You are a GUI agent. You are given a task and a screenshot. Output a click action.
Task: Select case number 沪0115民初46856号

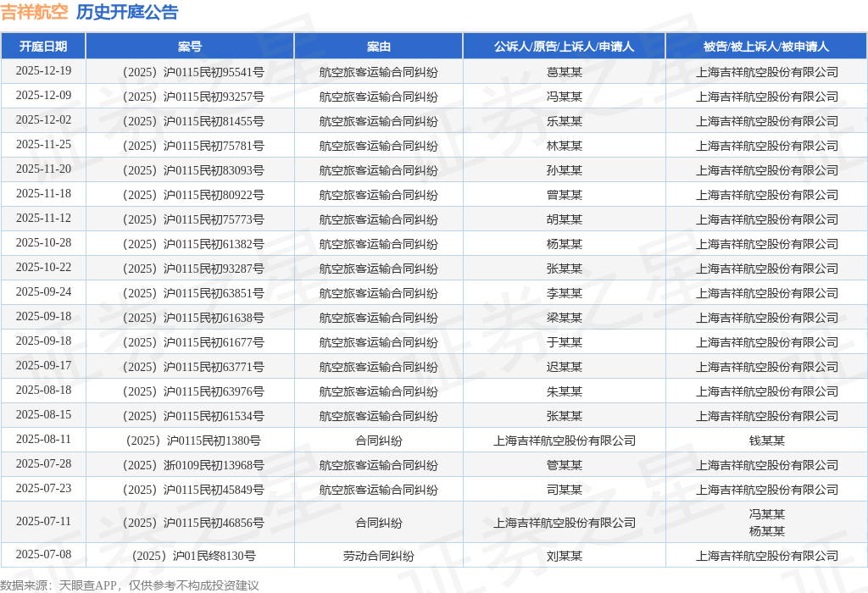tap(193, 523)
